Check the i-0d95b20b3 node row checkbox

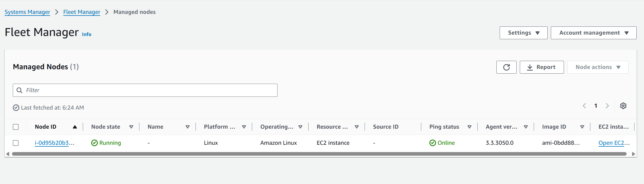pyautogui.click(x=16, y=143)
